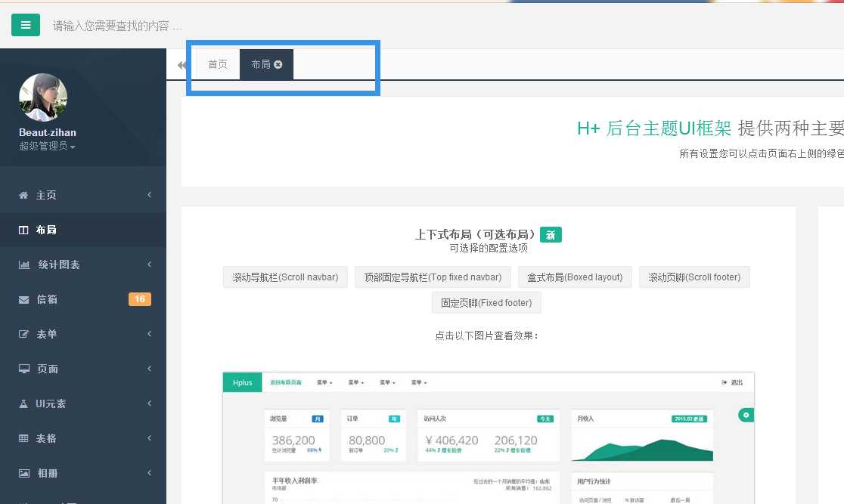Expand the 主页 menu chevron
Screen dimensions: 844x504
tap(149, 195)
